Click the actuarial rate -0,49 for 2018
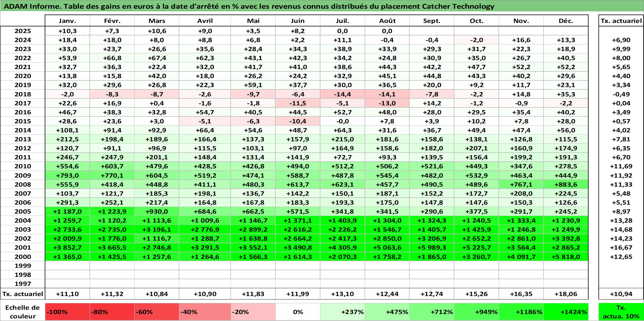 [621, 94]
